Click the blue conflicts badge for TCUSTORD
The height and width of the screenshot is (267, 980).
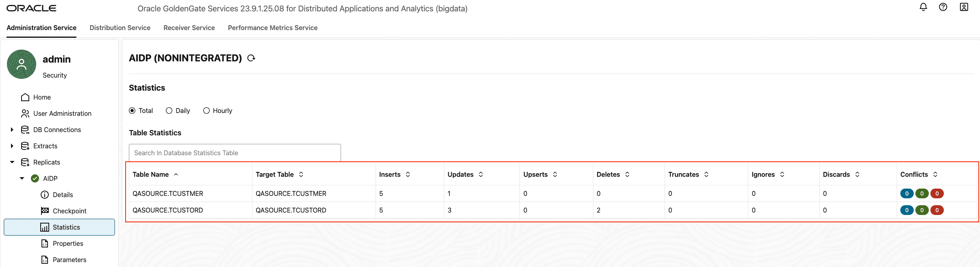click(x=907, y=210)
